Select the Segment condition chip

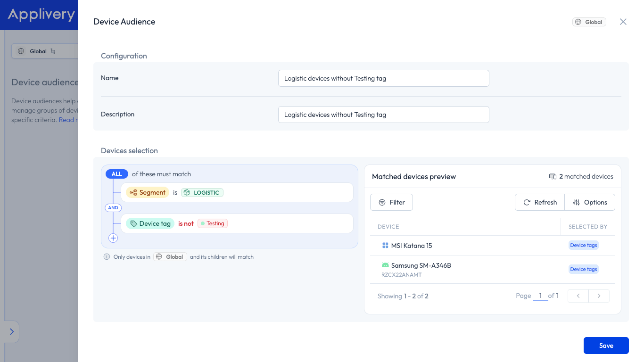(x=148, y=192)
